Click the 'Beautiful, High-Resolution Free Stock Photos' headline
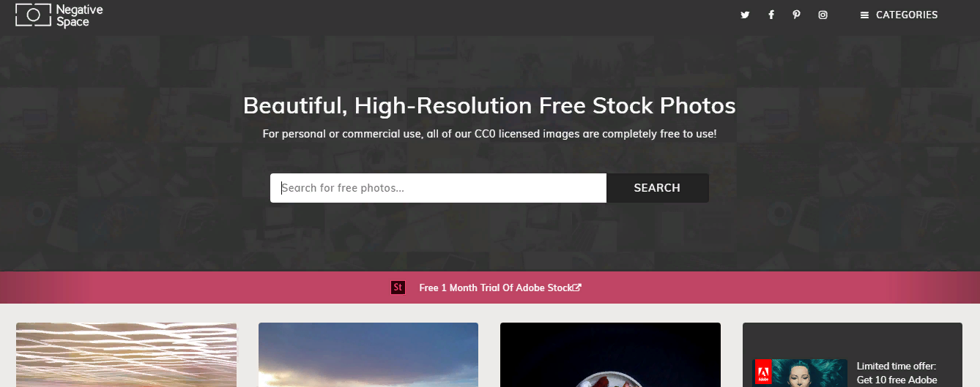The width and height of the screenshot is (980, 387). coord(489,105)
